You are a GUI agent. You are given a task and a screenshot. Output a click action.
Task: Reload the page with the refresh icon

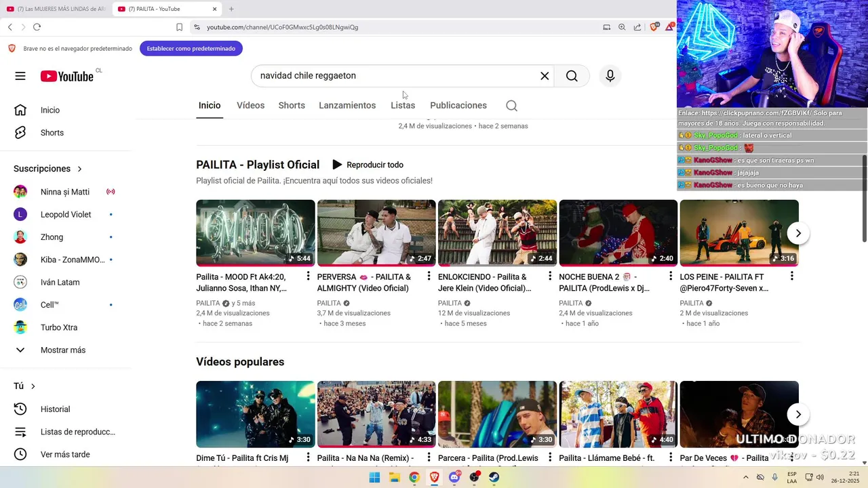(x=37, y=27)
